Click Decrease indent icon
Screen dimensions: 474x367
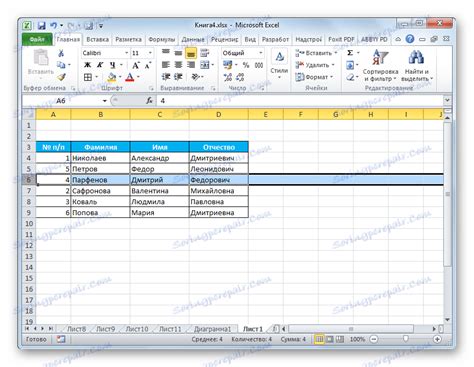[166, 77]
